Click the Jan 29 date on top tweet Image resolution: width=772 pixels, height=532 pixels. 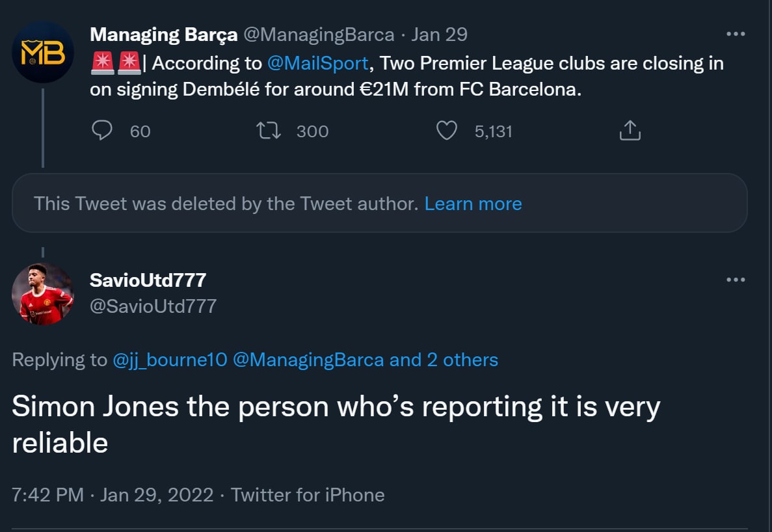pos(439,34)
